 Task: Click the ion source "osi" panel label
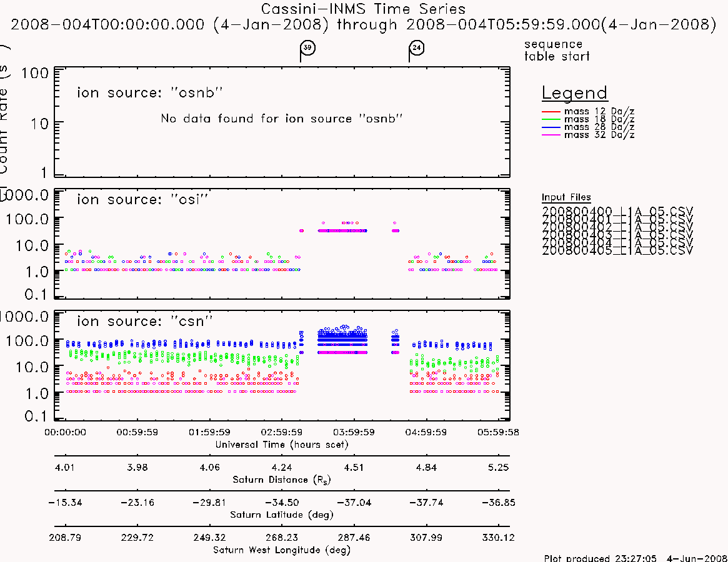[142, 199]
